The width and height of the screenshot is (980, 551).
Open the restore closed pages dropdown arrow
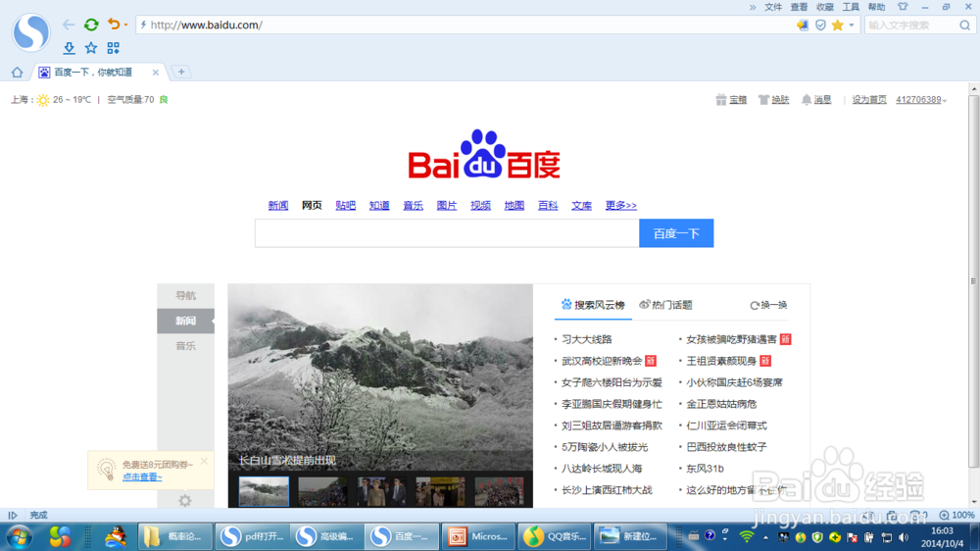point(125,25)
